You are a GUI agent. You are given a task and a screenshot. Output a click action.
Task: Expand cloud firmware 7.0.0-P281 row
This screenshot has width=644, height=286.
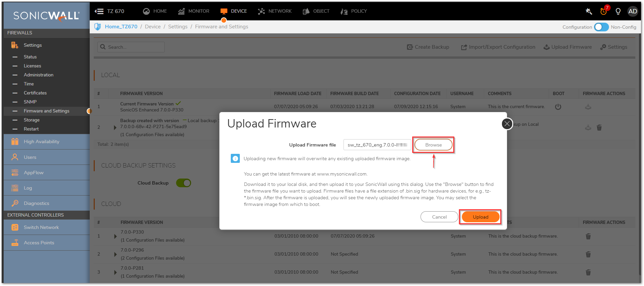pyautogui.click(x=115, y=272)
